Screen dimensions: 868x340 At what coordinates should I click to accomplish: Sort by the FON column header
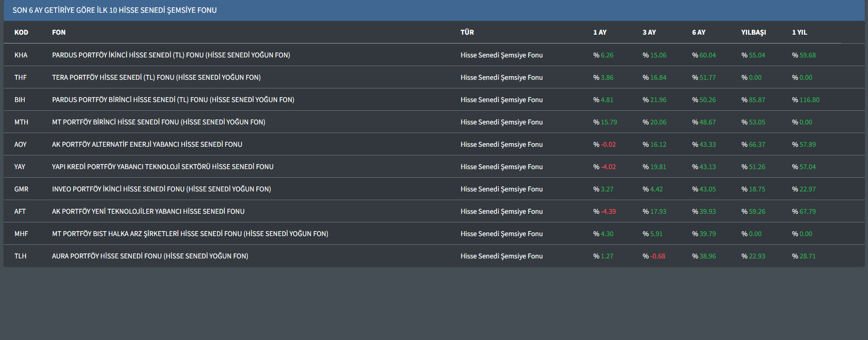[59, 32]
